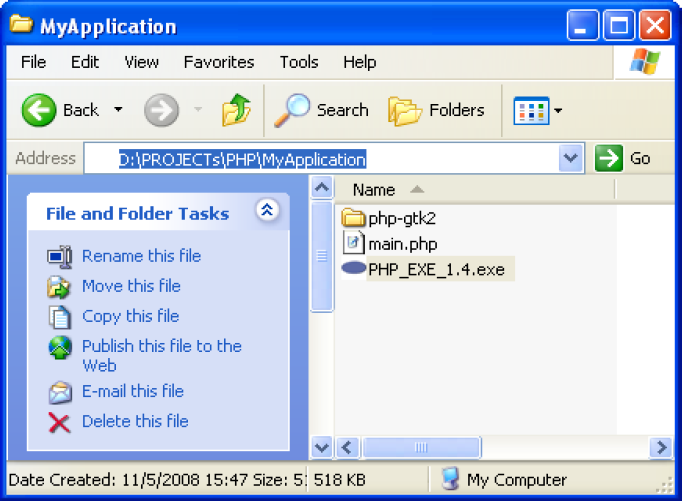
Task: Click Publish this file to the Web link
Action: point(162,355)
